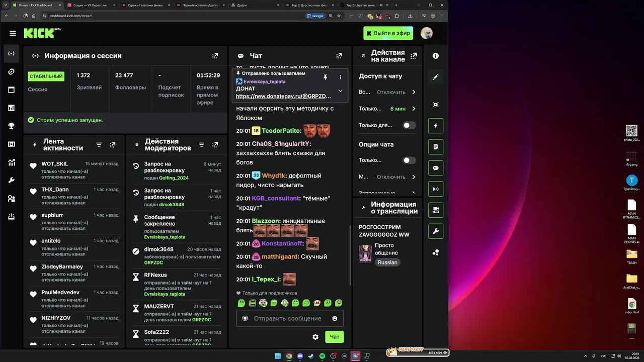
Task: Pop out the channel actions panel
Action: (x=414, y=56)
